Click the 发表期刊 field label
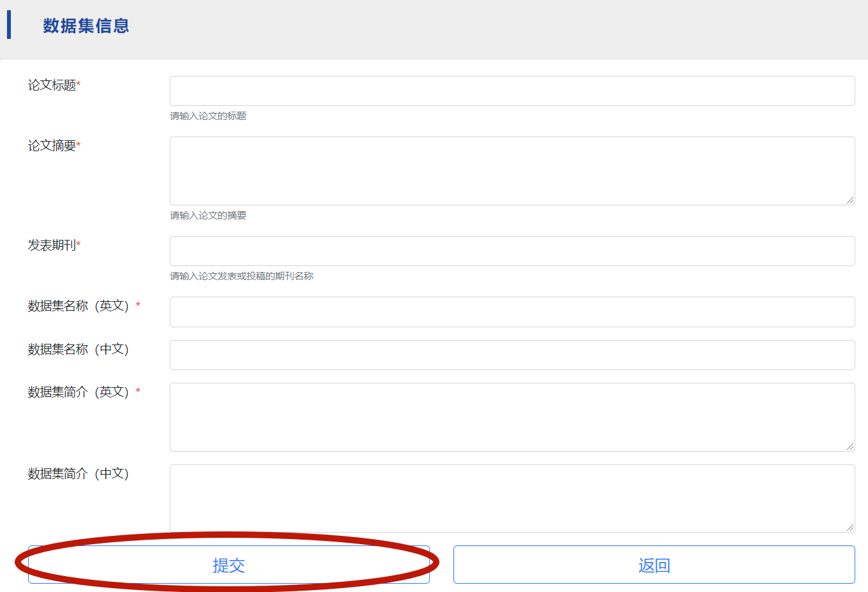This screenshot has height=592, width=868. point(52,246)
